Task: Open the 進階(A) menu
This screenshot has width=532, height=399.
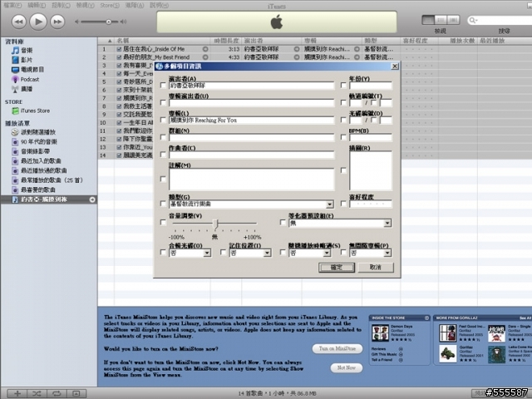Action: (x=135, y=5)
